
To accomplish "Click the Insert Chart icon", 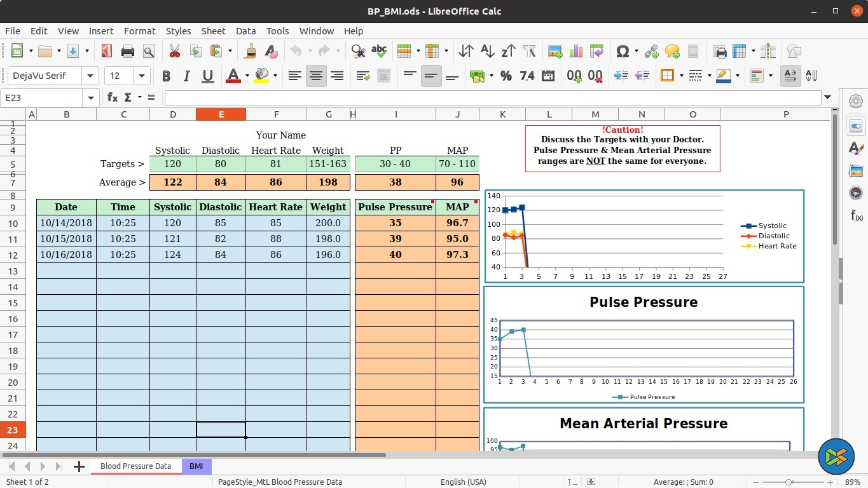I will coord(576,51).
